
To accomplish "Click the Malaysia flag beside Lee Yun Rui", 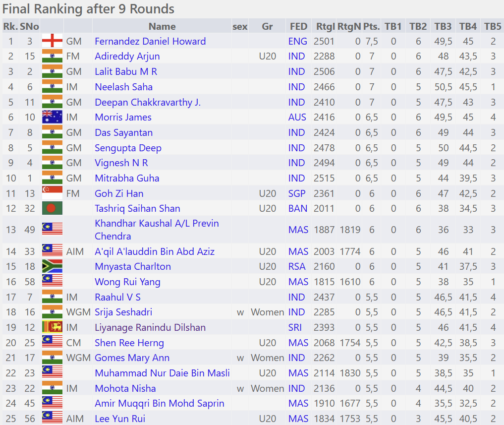I will 52,419.
